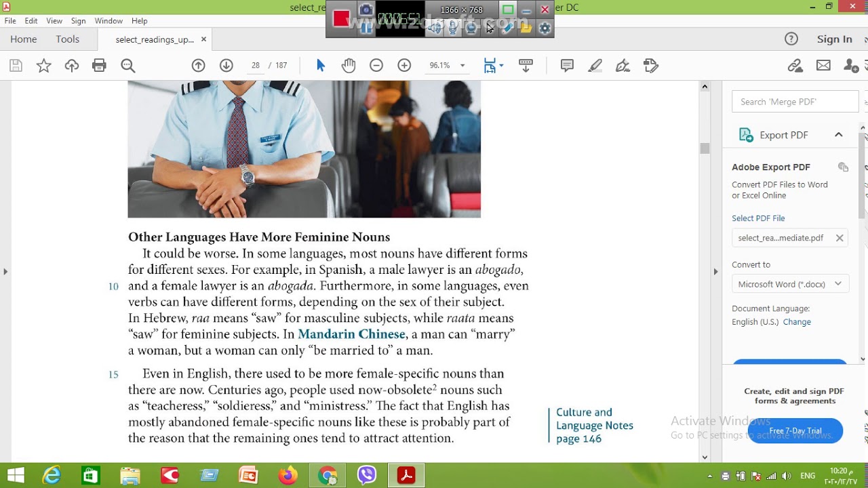Click the Mandarin Chinese link in text

coord(351,334)
